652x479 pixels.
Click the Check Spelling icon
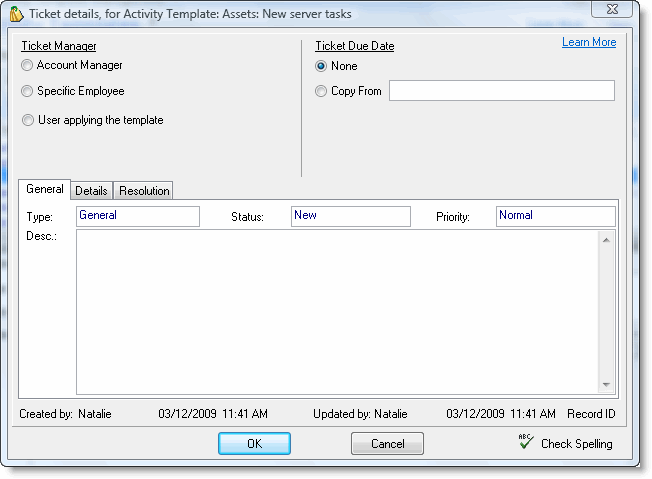tap(526, 442)
